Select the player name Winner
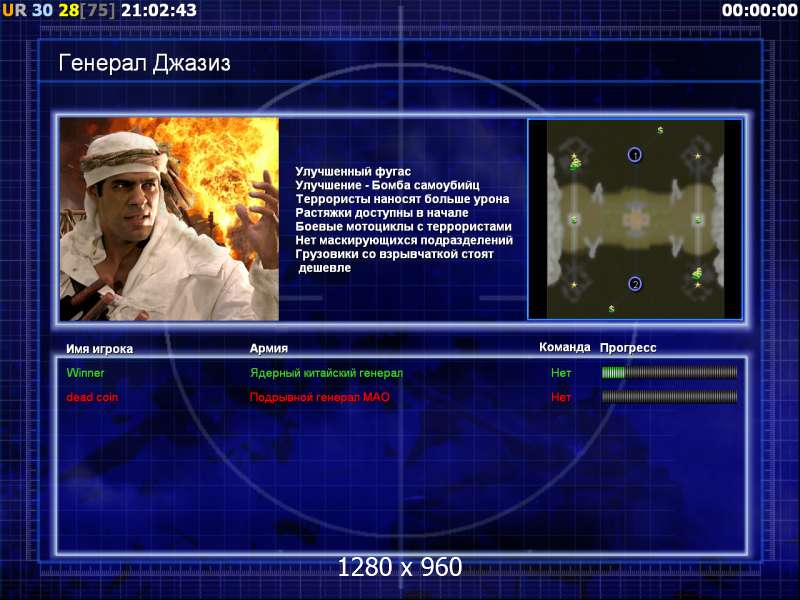 tap(85, 373)
